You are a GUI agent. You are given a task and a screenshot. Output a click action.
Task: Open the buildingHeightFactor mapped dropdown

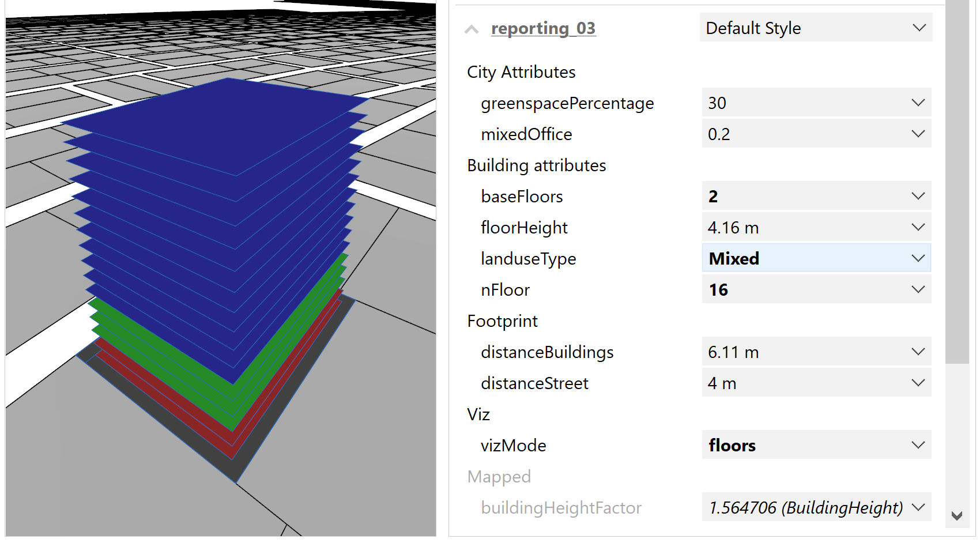click(x=918, y=507)
